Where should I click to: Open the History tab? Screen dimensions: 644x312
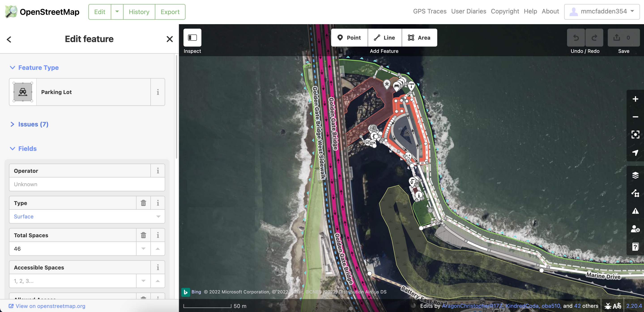[x=139, y=12]
